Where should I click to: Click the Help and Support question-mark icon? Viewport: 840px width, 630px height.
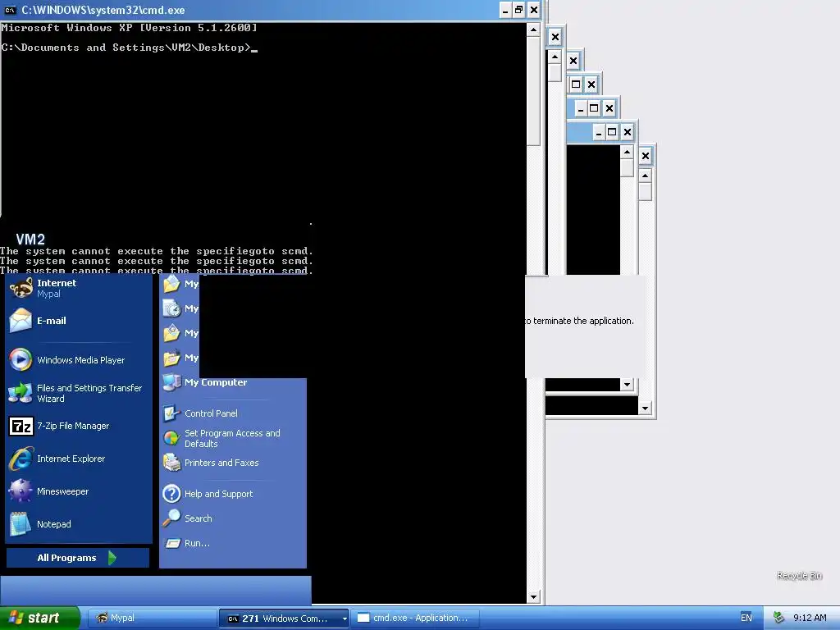(171, 493)
